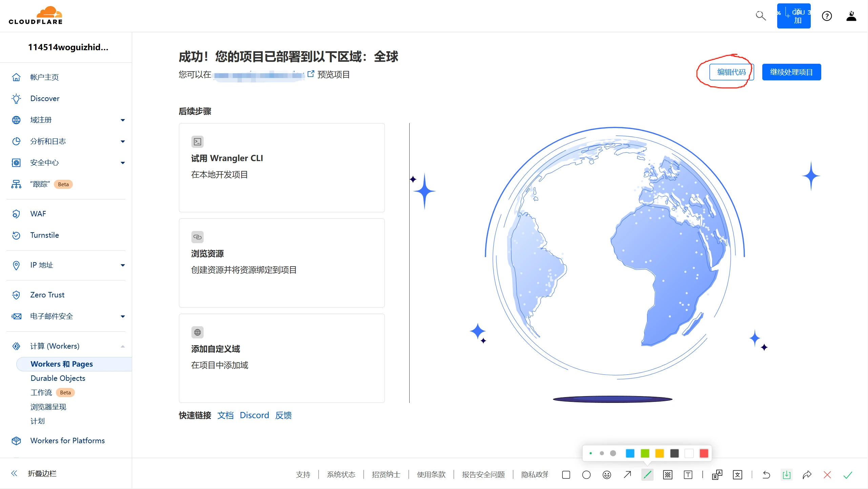Open the user account profile icon
This screenshot has height=489, width=868.
(x=851, y=16)
